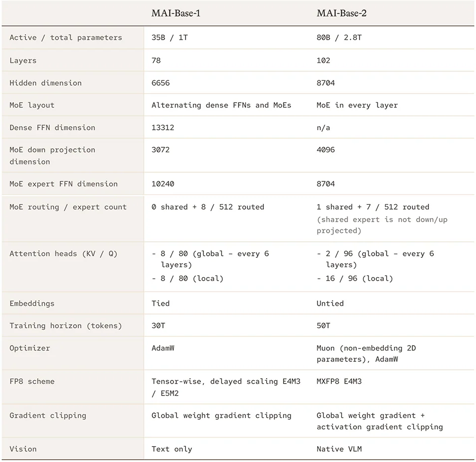The image size is (476, 462).
Task: Click the expert FFN value '10240'
Action: (x=163, y=184)
